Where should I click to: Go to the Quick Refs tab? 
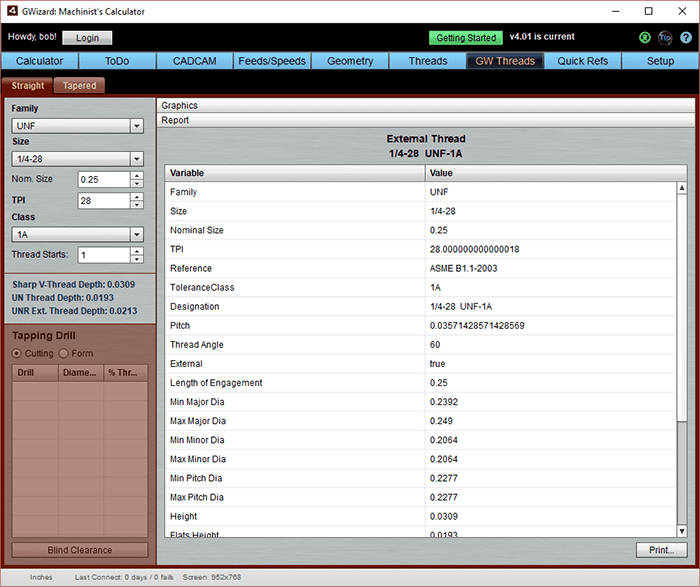pyautogui.click(x=582, y=61)
